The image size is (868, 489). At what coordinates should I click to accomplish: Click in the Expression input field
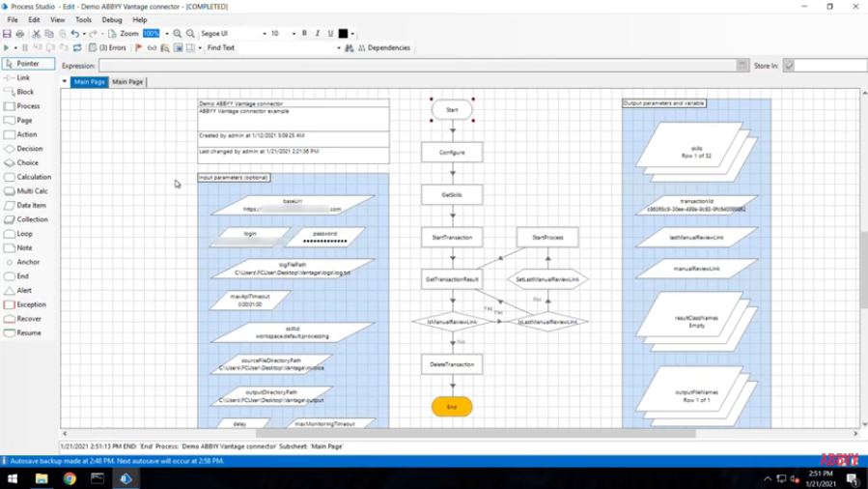pos(417,66)
